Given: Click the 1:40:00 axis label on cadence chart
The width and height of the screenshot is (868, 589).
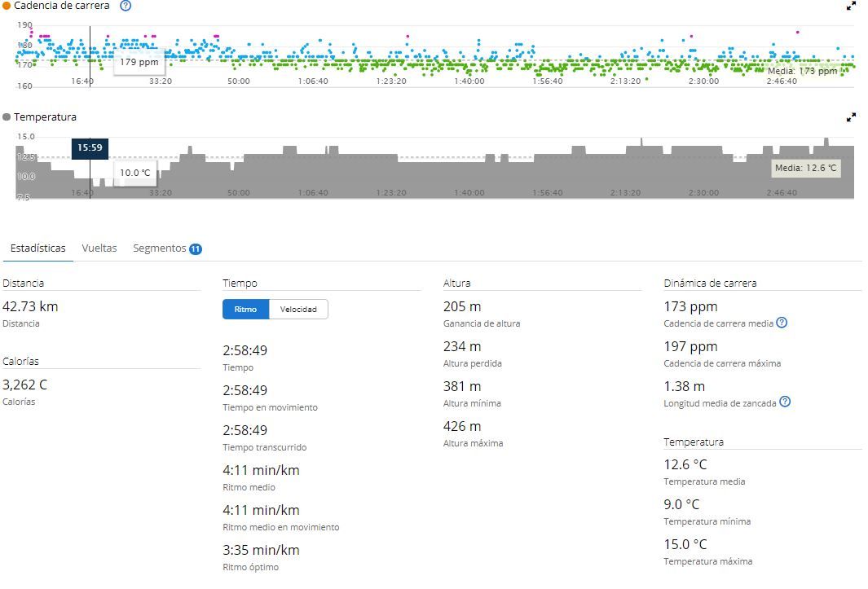Looking at the screenshot, I should click(469, 81).
